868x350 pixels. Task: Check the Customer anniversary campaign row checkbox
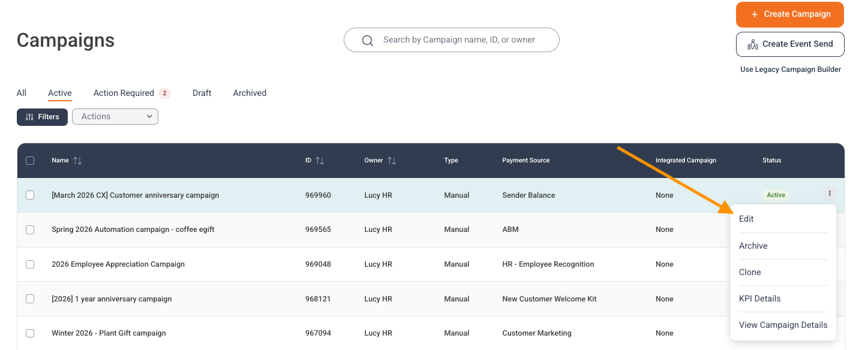(x=30, y=195)
